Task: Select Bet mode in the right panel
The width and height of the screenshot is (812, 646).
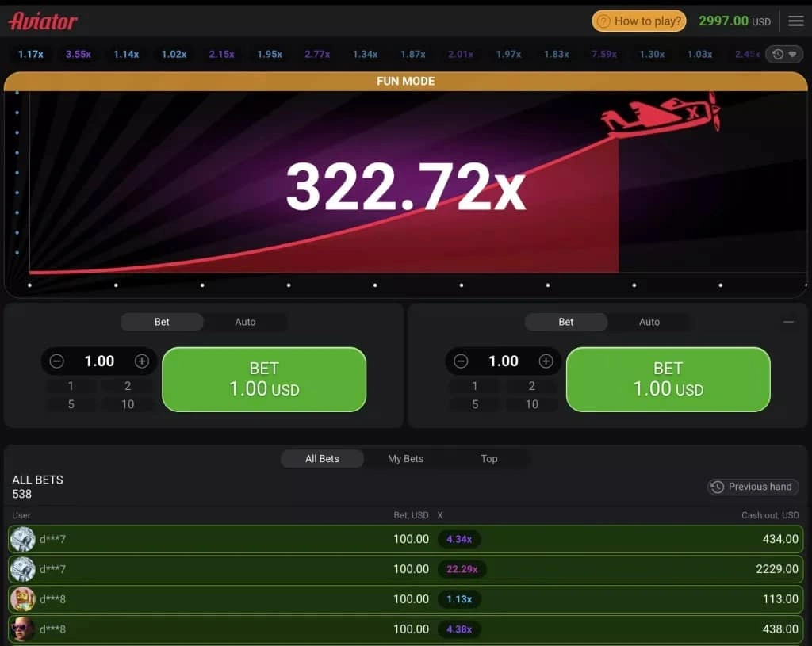Action: pos(565,322)
